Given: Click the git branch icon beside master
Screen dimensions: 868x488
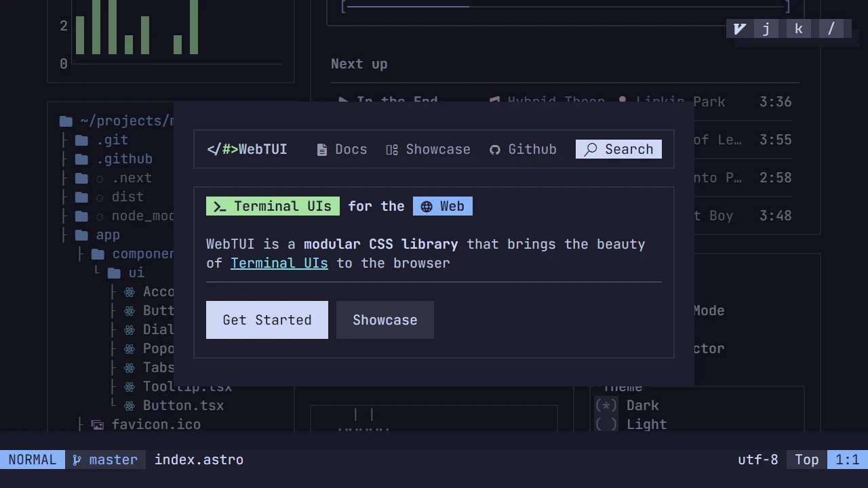Looking at the screenshot, I should pos(78,460).
